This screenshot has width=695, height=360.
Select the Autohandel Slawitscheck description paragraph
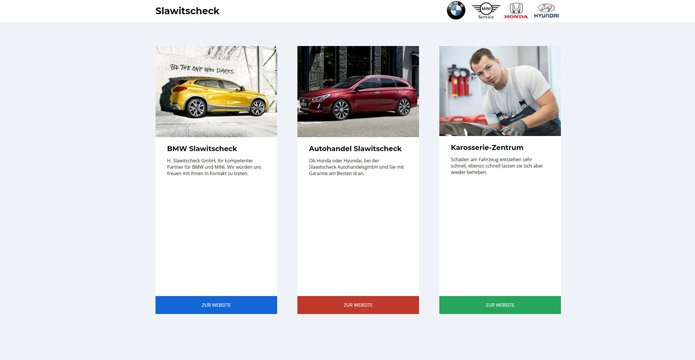(356, 167)
